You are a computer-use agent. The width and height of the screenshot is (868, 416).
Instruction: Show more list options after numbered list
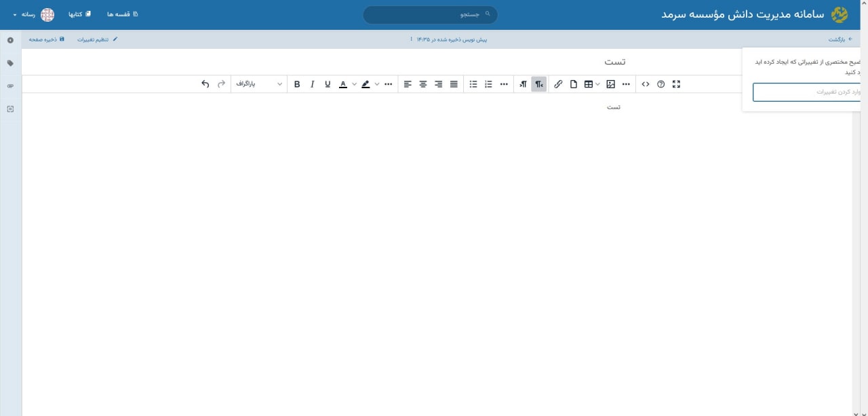pyautogui.click(x=504, y=84)
